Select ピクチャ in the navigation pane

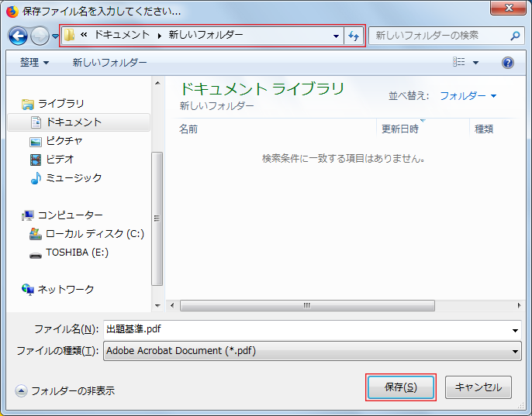(64, 141)
